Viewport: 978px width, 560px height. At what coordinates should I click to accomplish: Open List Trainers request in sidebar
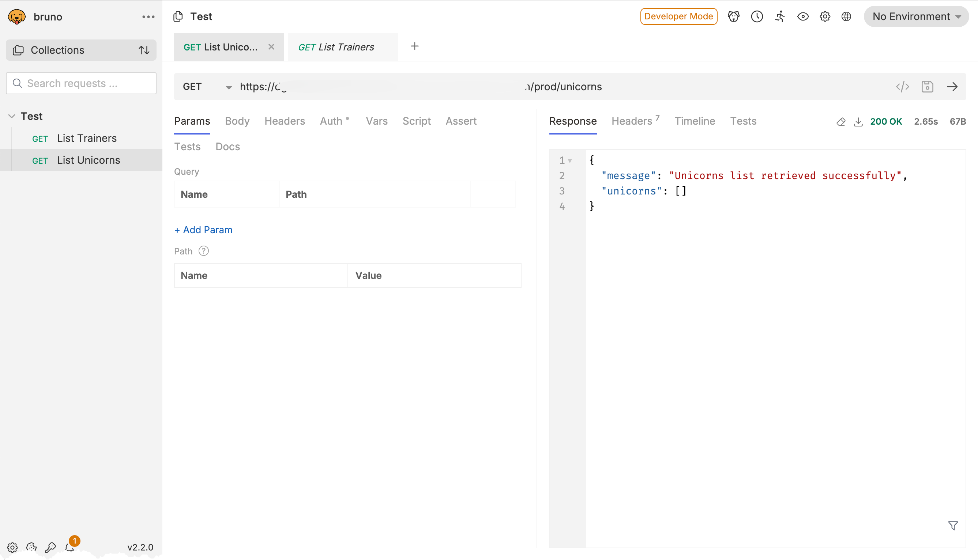click(x=81, y=138)
